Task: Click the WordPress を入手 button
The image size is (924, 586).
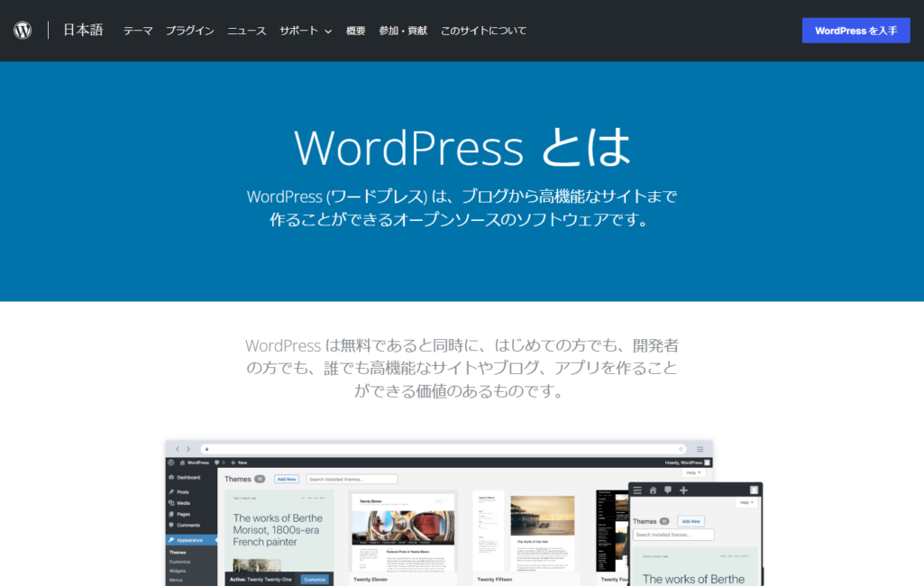Action: (x=855, y=30)
